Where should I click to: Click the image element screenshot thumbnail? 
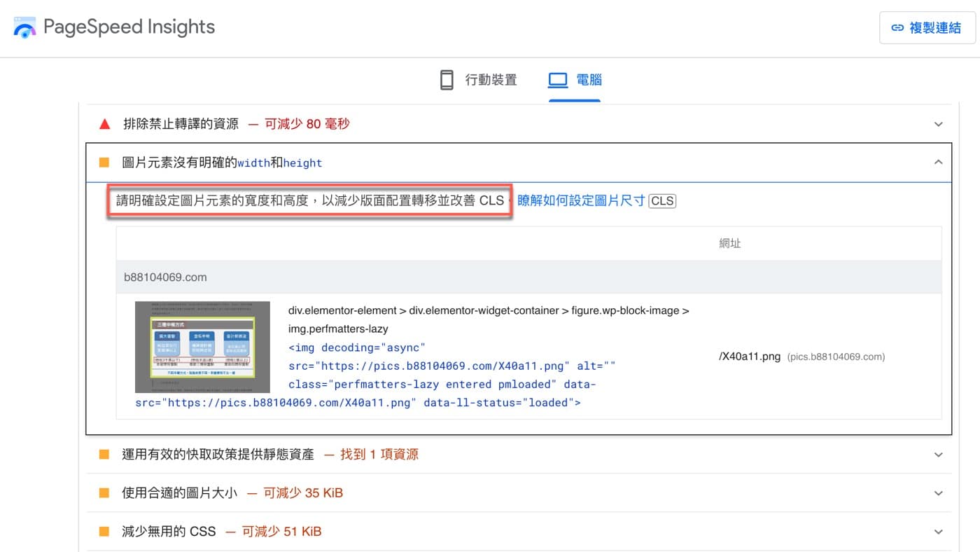202,347
